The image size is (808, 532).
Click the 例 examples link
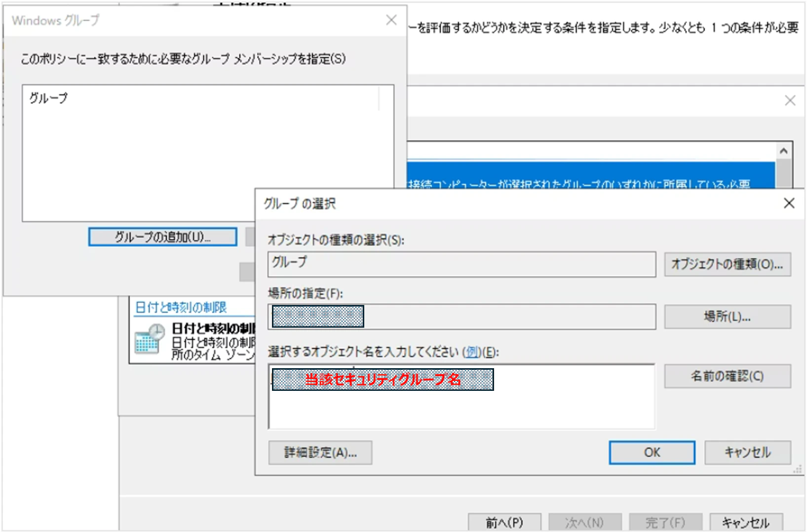pos(473,352)
